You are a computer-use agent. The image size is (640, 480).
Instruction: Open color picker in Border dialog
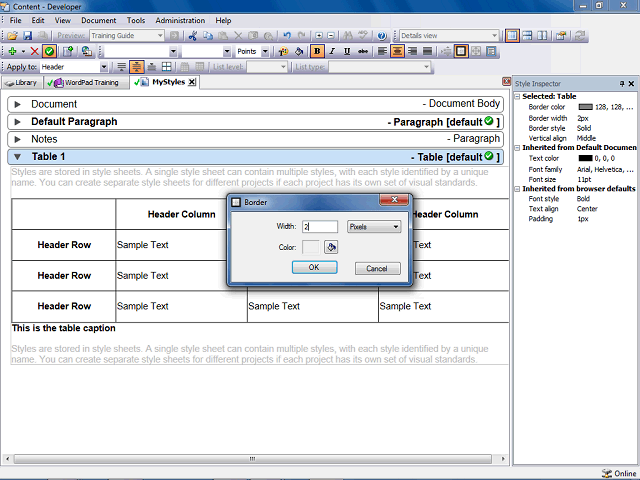(331, 247)
